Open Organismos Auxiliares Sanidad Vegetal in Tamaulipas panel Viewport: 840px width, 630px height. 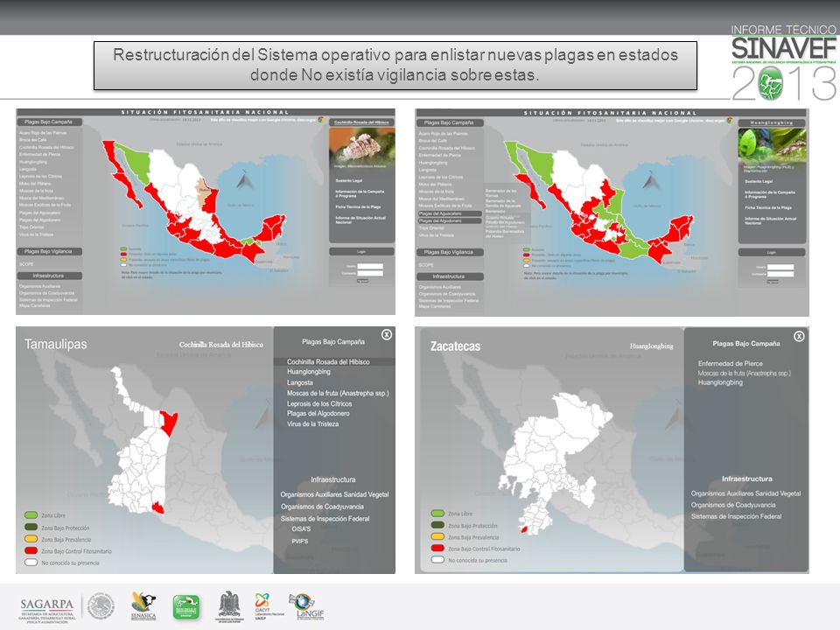pyautogui.click(x=335, y=494)
